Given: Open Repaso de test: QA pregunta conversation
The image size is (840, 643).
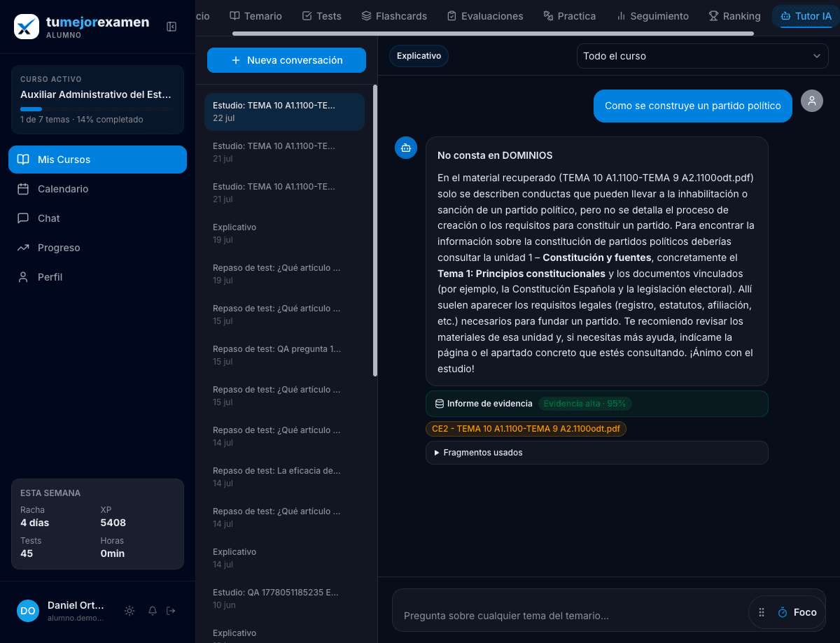Looking at the screenshot, I should (x=284, y=355).
